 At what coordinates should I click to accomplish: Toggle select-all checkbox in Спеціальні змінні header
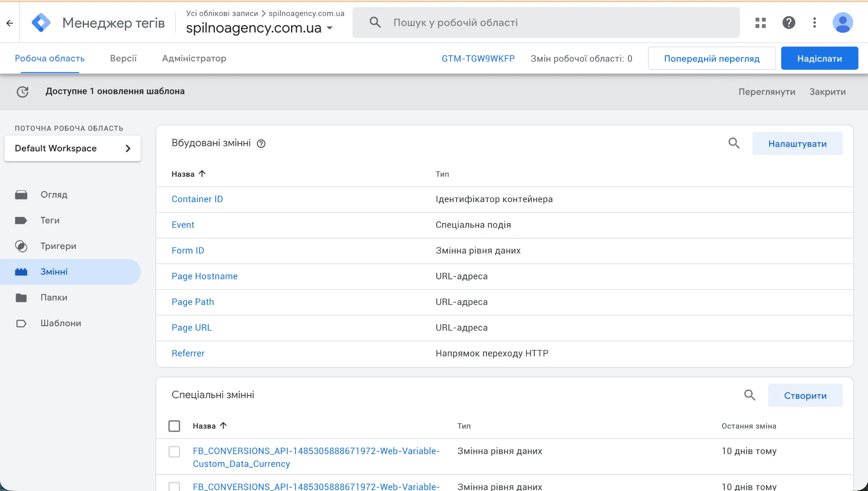pyautogui.click(x=174, y=426)
